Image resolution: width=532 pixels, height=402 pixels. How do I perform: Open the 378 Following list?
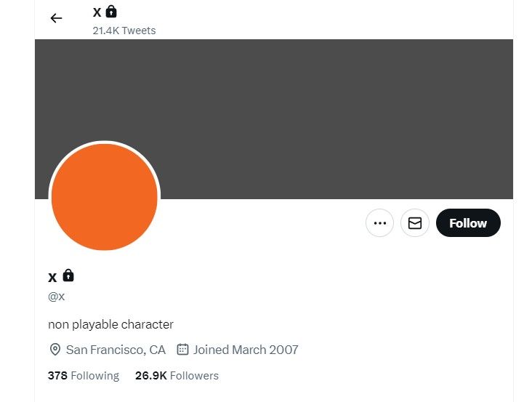[x=84, y=376]
